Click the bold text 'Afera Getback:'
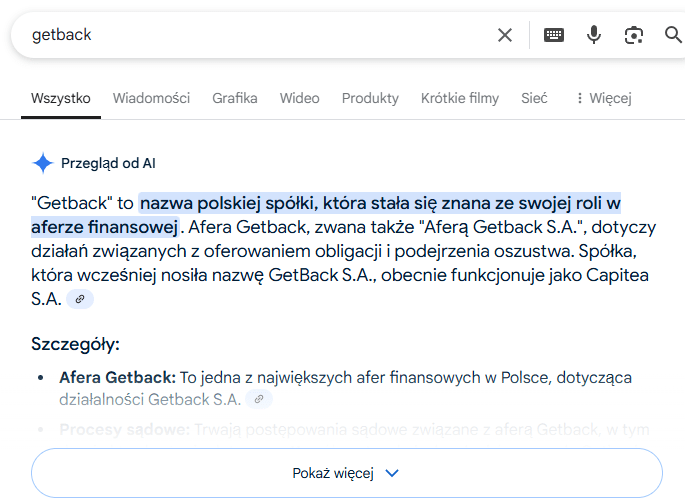The height and width of the screenshot is (502, 685). [118, 377]
